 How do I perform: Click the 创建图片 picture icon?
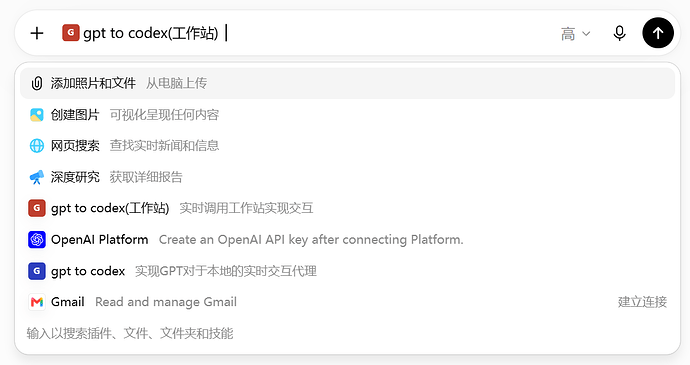(x=37, y=115)
